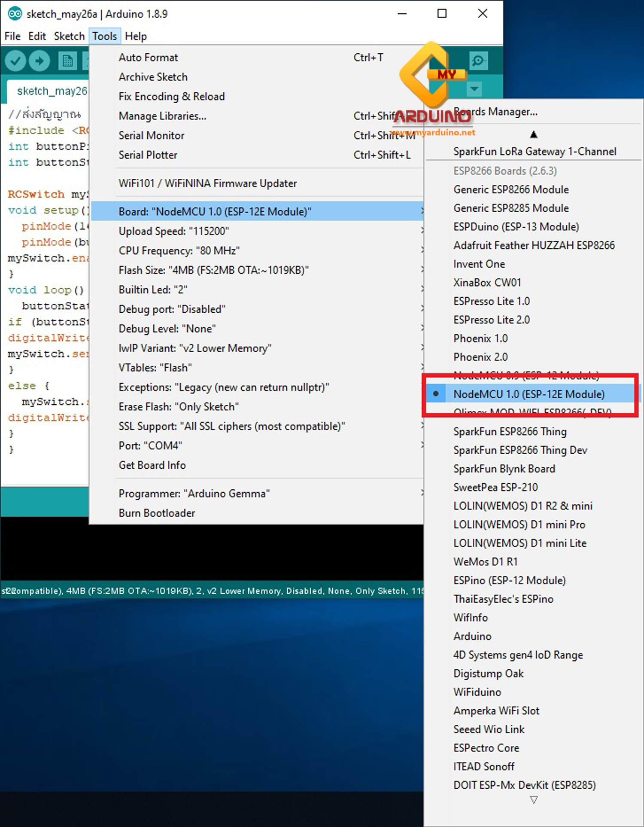Image resolution: width=644 pixels, height=827 pixels.
Task: Select the sketch_may26a editor tab
Action: tap(52, 91)
